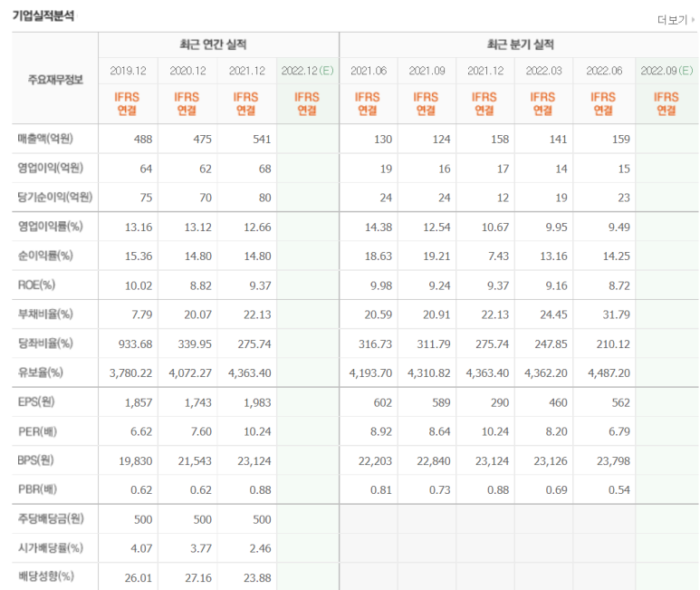Click the debt ratio value 7.79
This screenshot has width=700, height=590.
pyautogui.click(x=142, y=314)
